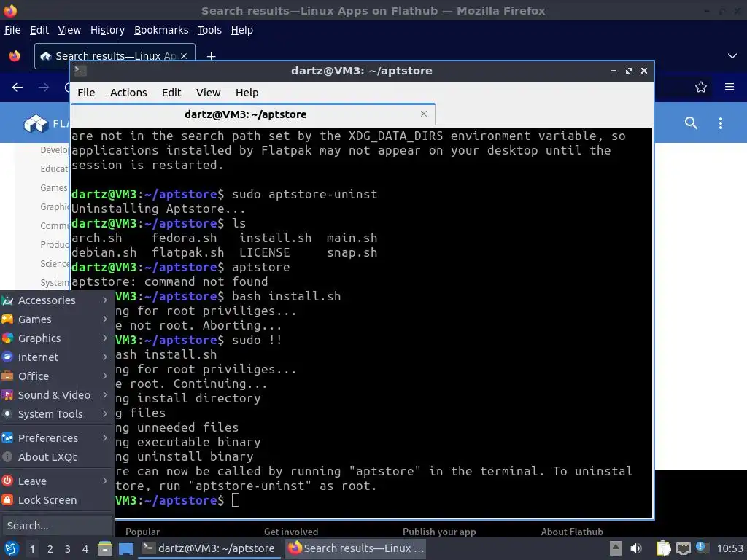Expand the System Tools submenu arrow
The width and height of the screenshot is (747, 560).
coord(105,414)
